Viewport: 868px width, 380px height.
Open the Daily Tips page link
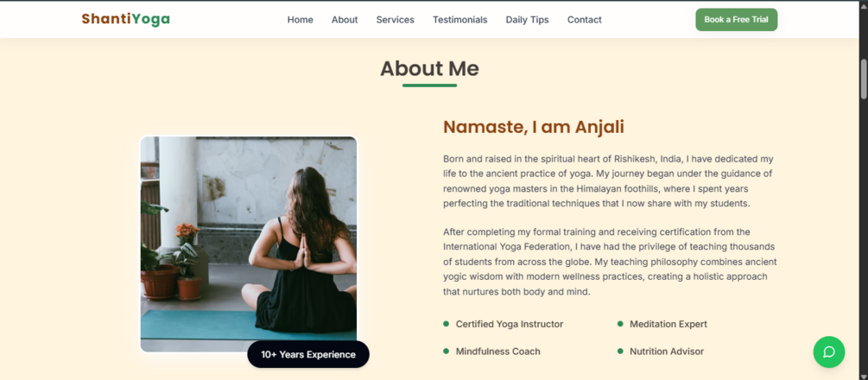point(527,20)
